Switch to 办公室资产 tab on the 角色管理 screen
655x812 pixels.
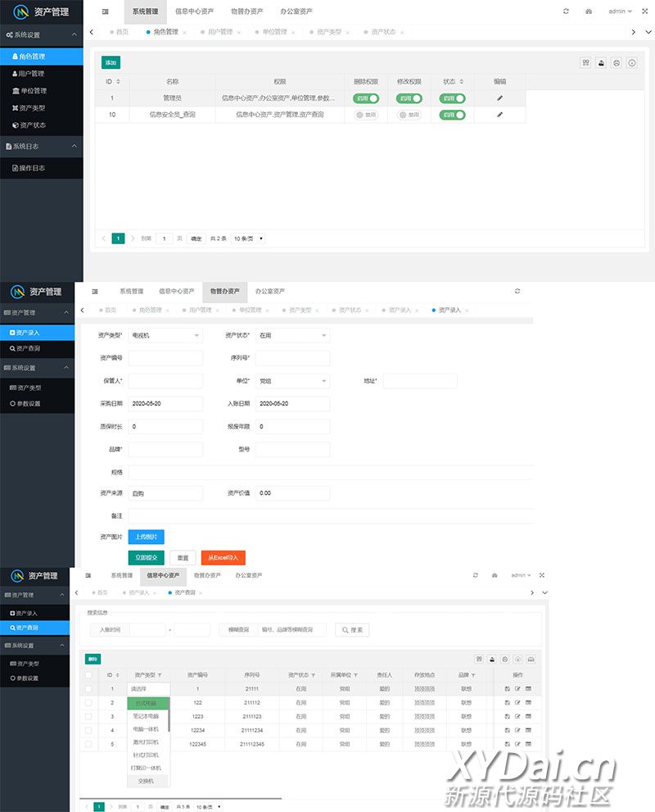(296, 11)
